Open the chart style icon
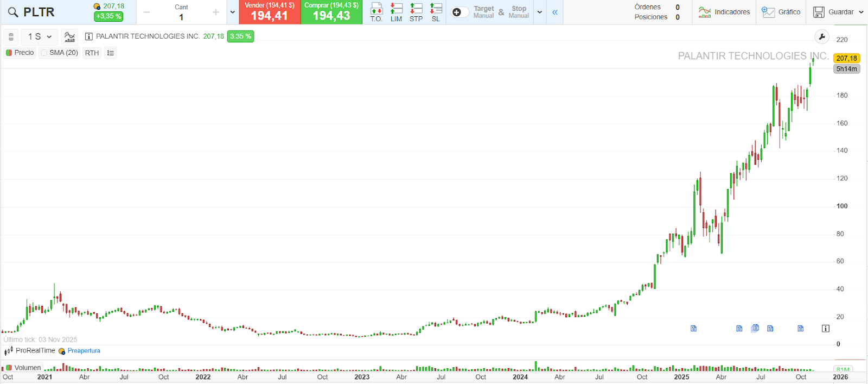This screenshot has height=384, width=868. pos(69,36)
